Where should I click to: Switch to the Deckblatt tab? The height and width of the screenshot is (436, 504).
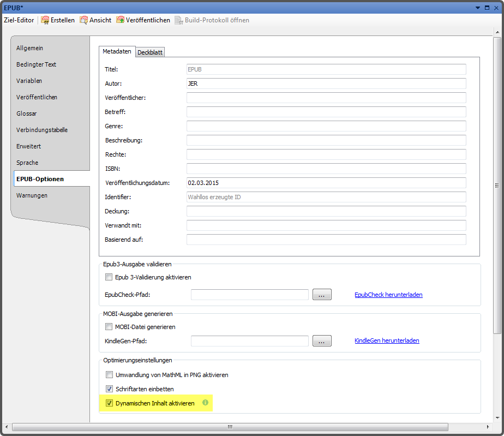pyautogui.click(x=150, y=52)
